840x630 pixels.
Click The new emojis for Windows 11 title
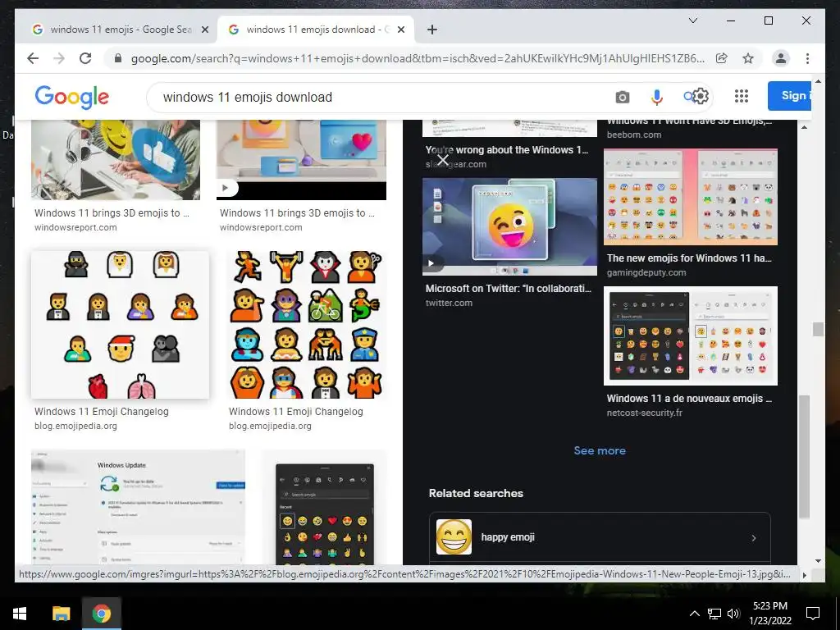[689, 258]
